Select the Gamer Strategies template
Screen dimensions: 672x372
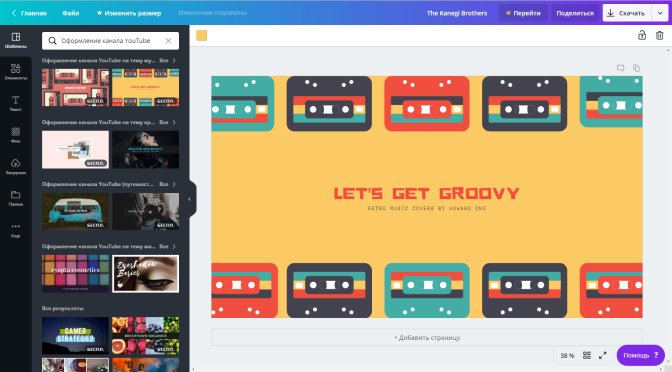(x=75, y=336)
